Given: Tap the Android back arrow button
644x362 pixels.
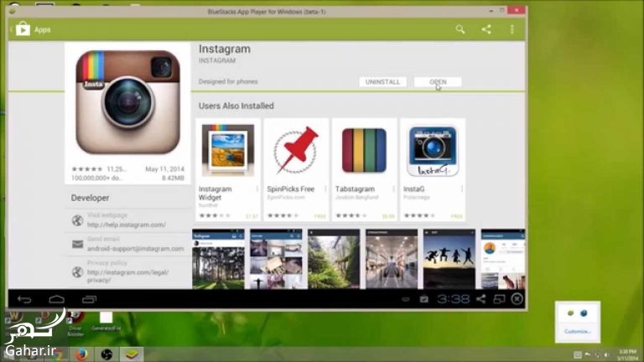Looking at the screenshot, I should pyautogui.click(x=24, y=300).
